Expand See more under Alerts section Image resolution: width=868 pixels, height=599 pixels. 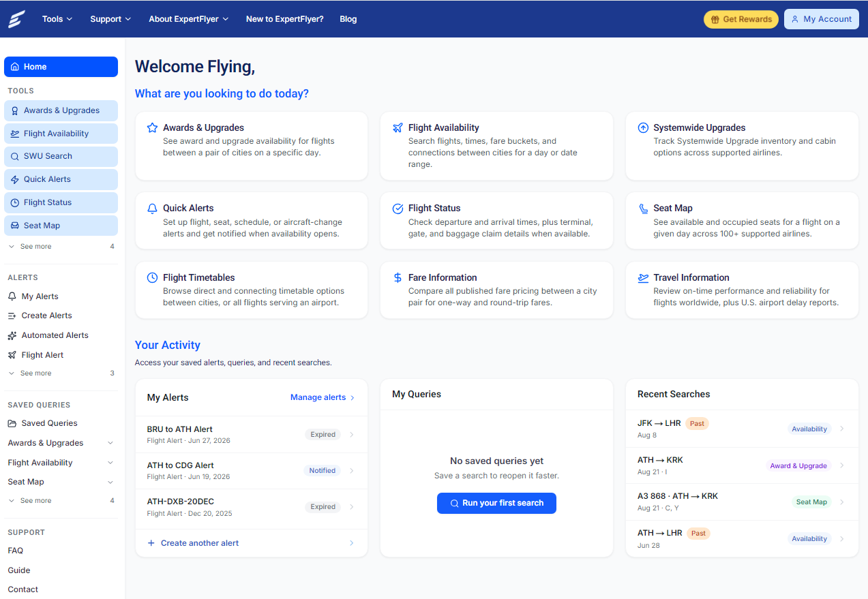61,373
